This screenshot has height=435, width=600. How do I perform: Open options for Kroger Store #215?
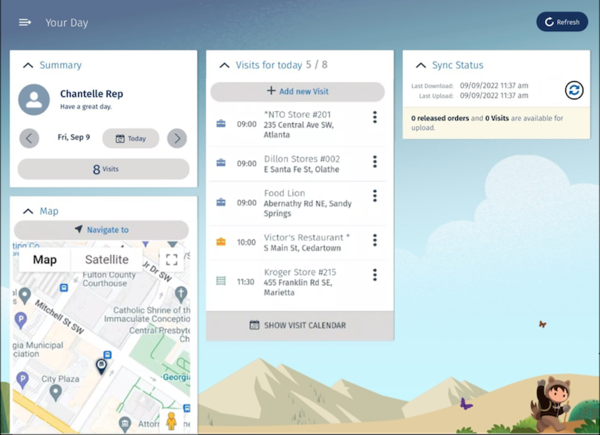coord(375,275)
